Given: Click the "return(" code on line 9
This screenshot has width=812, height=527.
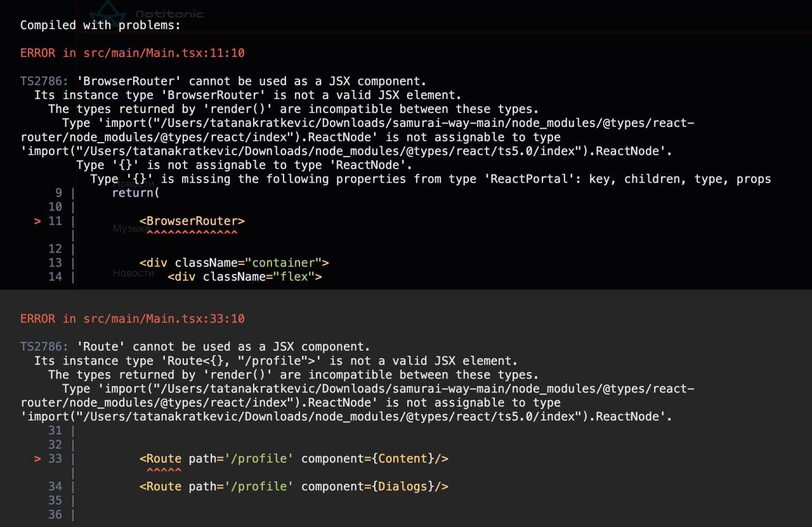Looking at the screenshot, I should click(x=136, y=193).
